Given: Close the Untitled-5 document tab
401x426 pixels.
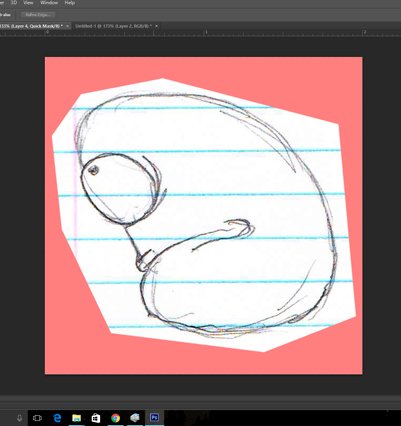Looking at the screenshot, I should click(156, 26).
